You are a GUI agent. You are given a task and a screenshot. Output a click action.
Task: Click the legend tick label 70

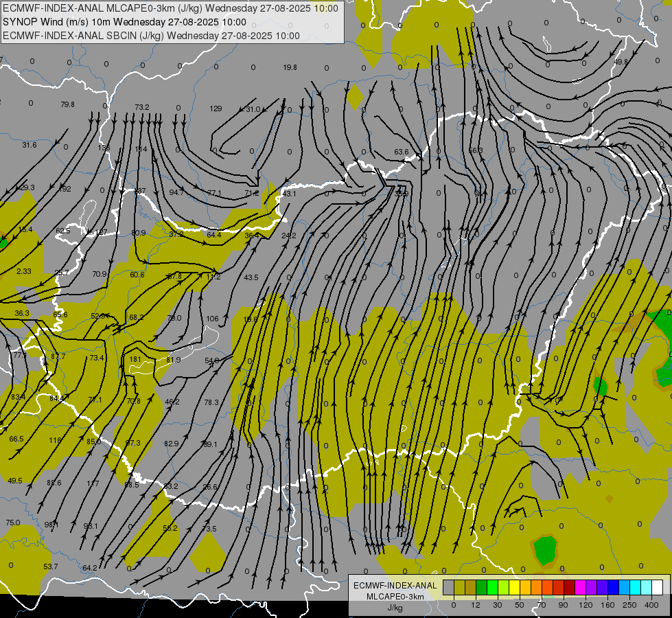[542, 605]
